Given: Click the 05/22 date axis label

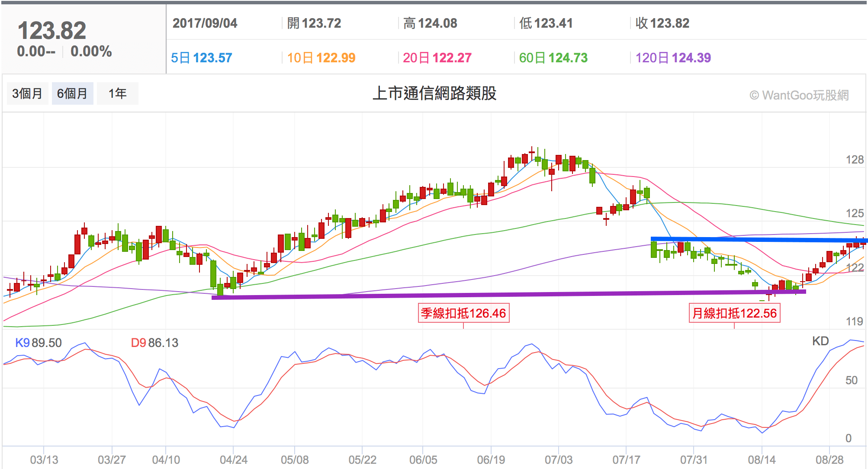Looking at the screenshot, I should click(x=363, y=459).
